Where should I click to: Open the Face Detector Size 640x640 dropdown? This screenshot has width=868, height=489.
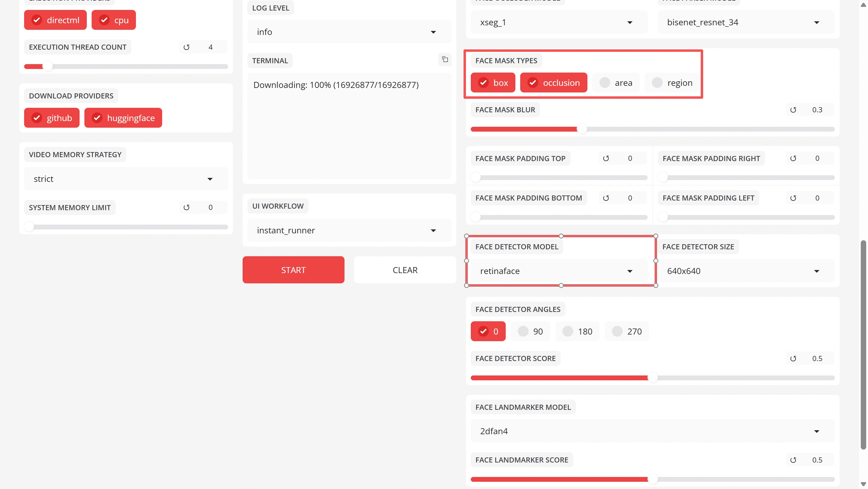(746, 271)
